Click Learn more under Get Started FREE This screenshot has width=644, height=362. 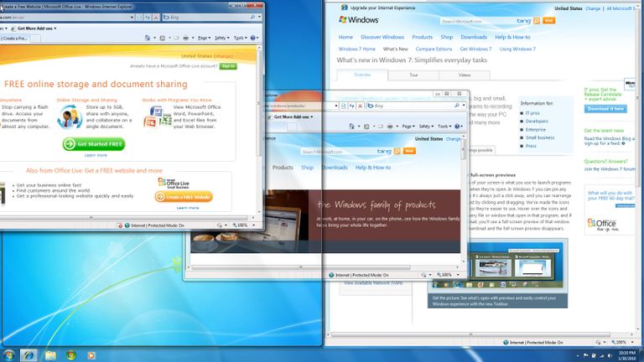pyautogui.click(x=96, y=155)
